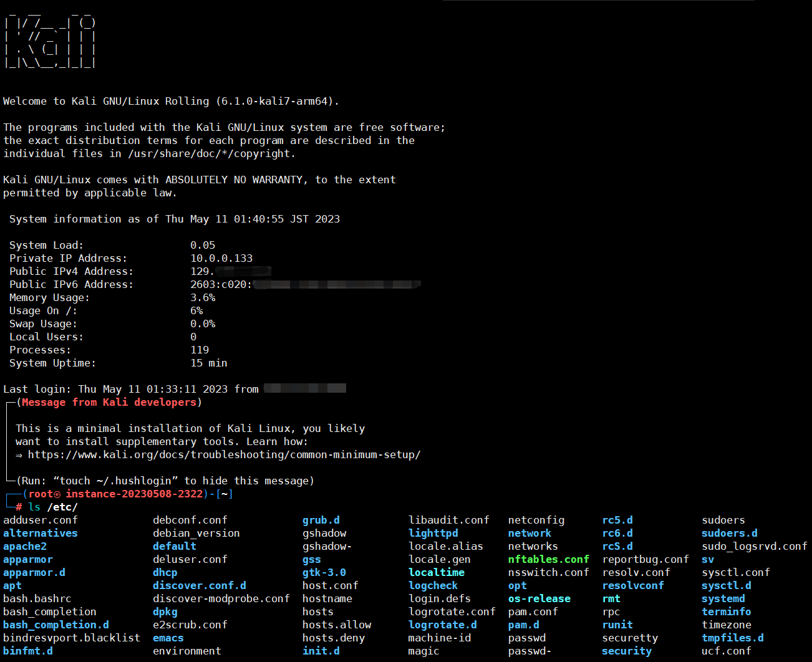Select the 'os-release' symlink entry

(x=539, y=598)
